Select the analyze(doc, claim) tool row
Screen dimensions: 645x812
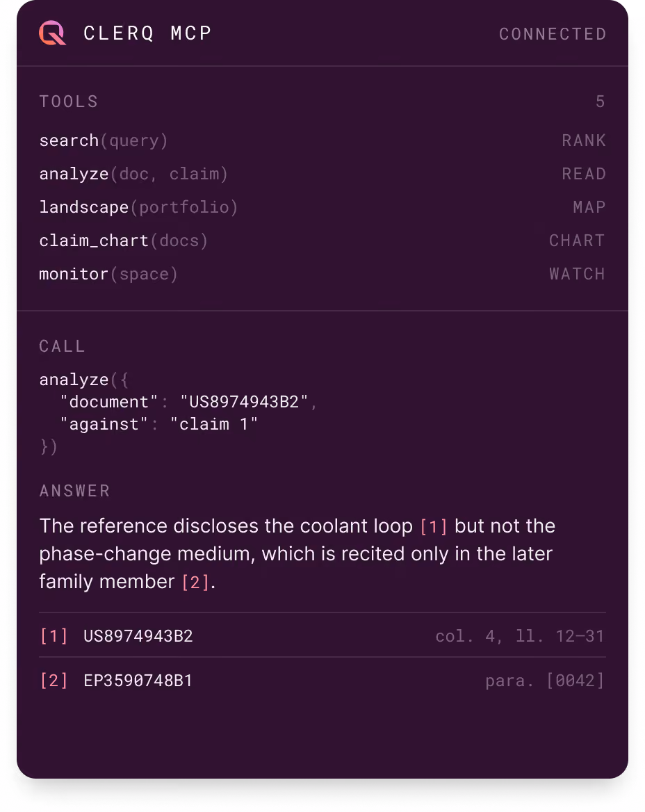point(322,174)
